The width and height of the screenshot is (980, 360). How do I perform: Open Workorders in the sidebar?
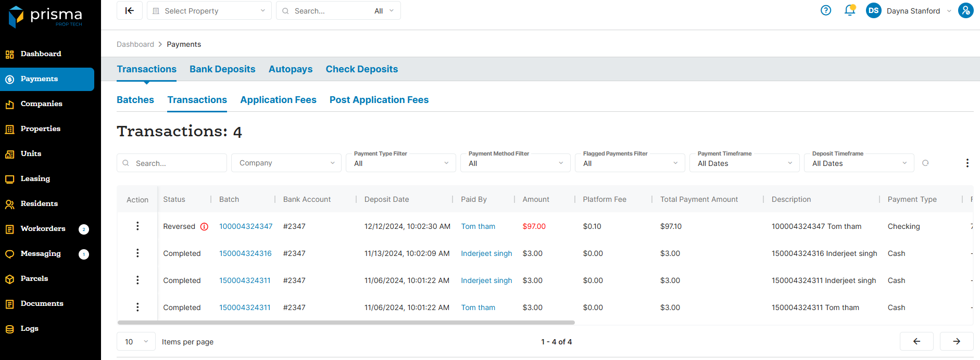pyautogui.click(x=43, y=229)
